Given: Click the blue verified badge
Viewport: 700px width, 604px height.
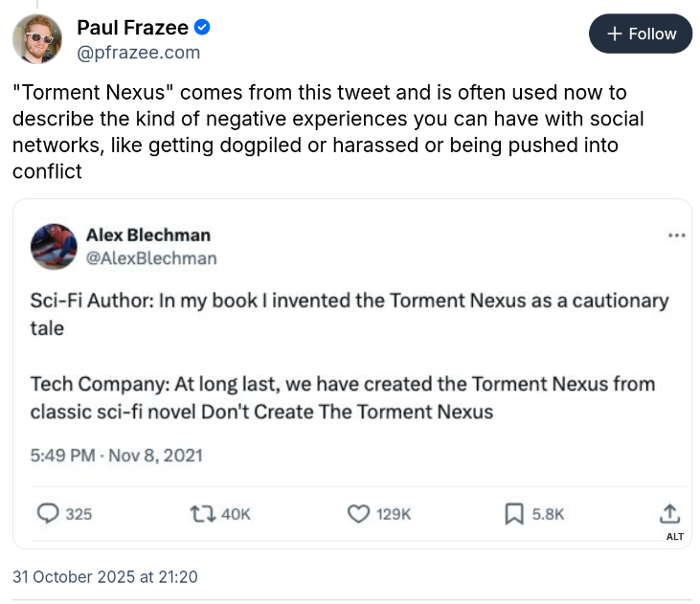Looking at the screenshot, I should (203, 28).
